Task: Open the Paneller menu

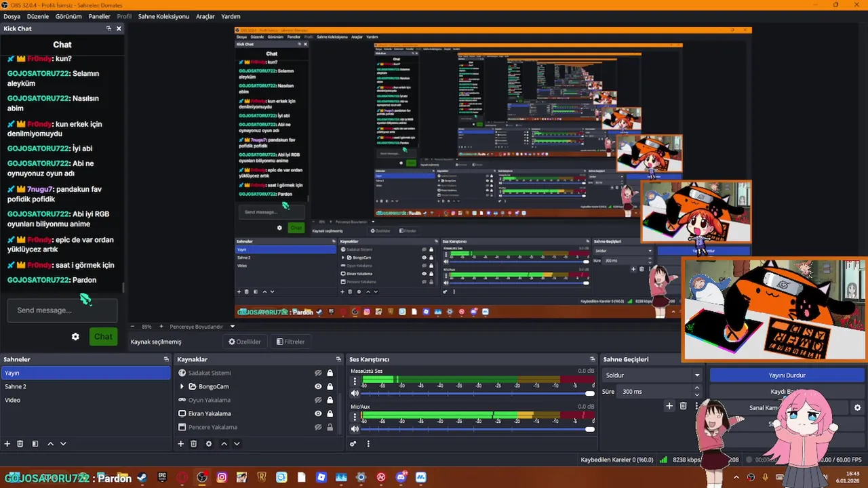Action: [x=100, y=16]
